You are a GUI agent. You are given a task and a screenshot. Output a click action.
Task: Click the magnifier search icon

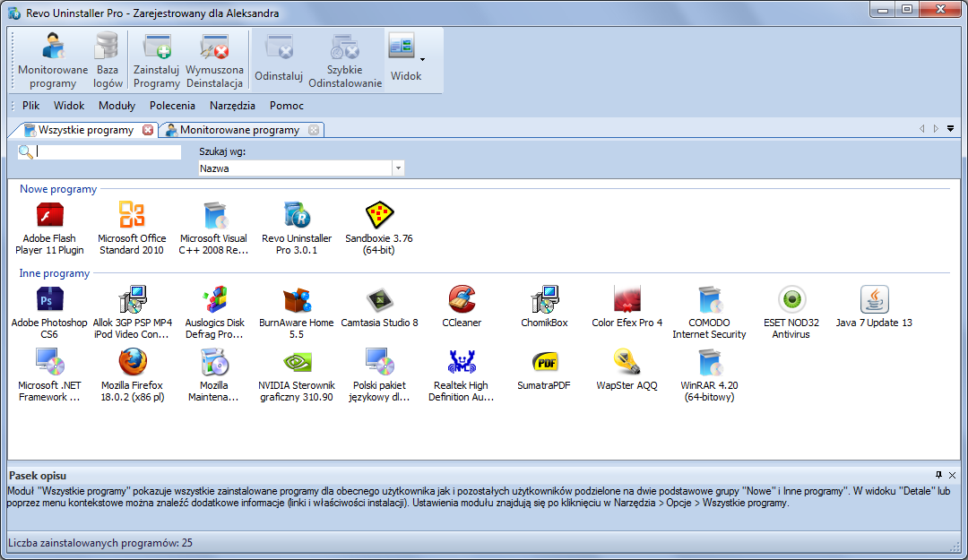25,151
